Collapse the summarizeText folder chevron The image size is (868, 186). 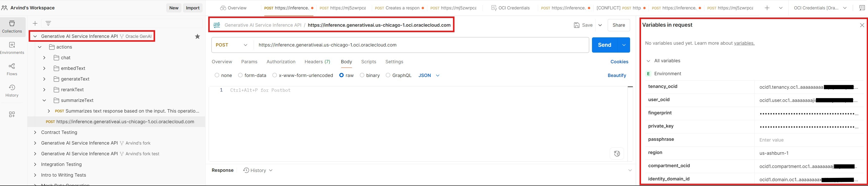tap(44, 100)
